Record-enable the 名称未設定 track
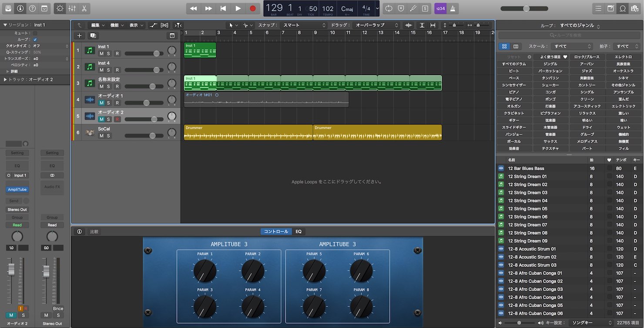This screenshot has width=644, height=328. pos(117,87)
